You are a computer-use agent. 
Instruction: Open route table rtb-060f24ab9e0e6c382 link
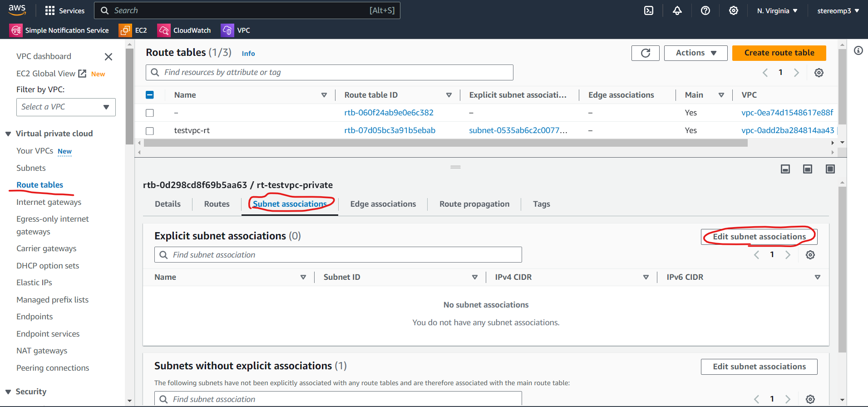coord(389,113)
